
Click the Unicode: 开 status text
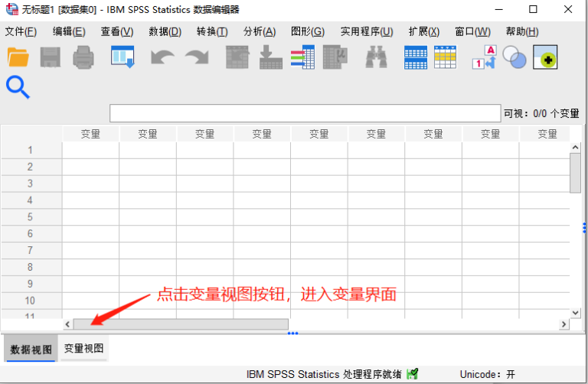(x=488, y=374)
